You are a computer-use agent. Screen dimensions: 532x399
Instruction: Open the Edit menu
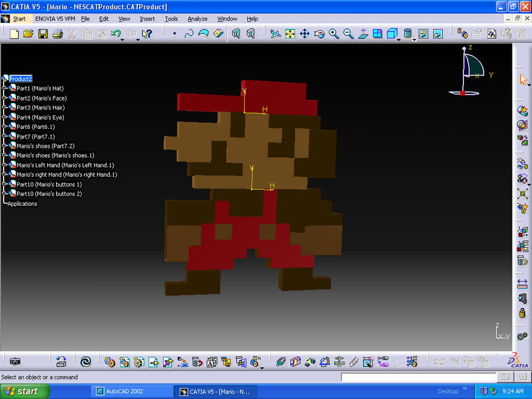click(x=104, y=19)
